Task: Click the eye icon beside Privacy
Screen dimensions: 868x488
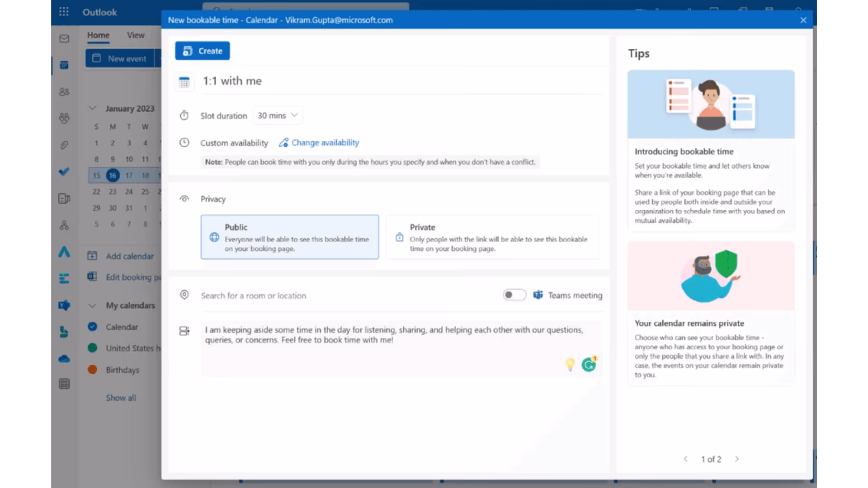Action: pyautogui.click(x=184, y=199)
